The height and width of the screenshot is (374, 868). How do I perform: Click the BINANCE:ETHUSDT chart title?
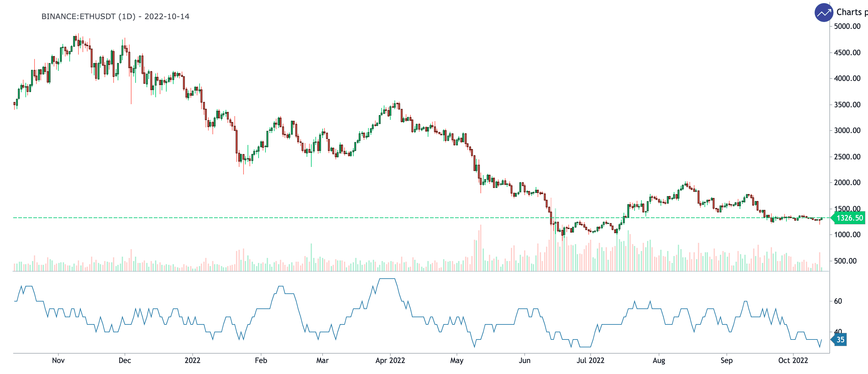coord(115,17)
